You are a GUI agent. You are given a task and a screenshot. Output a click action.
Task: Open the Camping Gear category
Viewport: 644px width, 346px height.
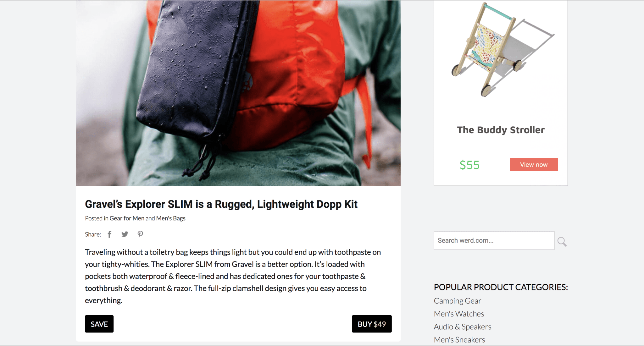[457, 301]
